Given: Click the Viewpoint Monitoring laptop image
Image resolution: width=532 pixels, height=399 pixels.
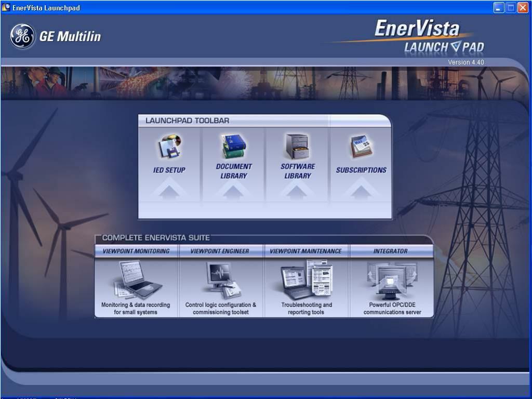Looking at the screenshot, I should 138,280.
